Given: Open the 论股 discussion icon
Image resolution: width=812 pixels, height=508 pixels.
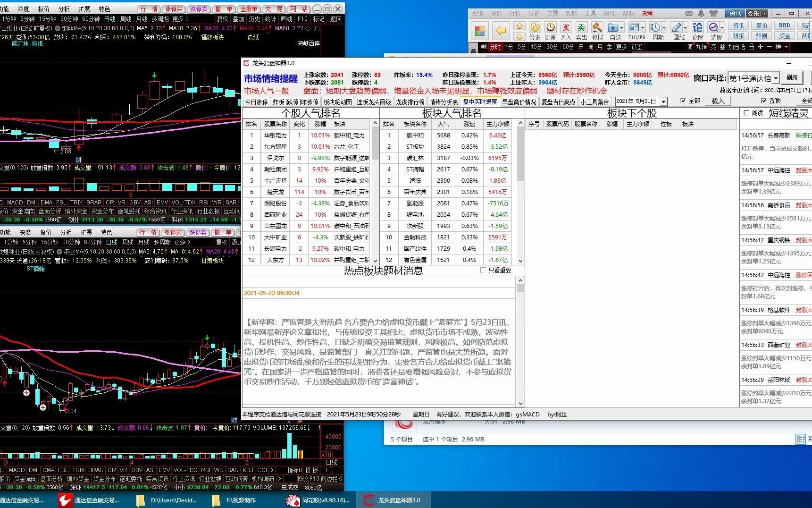Looking at the screenshot, I should (697, 28).
